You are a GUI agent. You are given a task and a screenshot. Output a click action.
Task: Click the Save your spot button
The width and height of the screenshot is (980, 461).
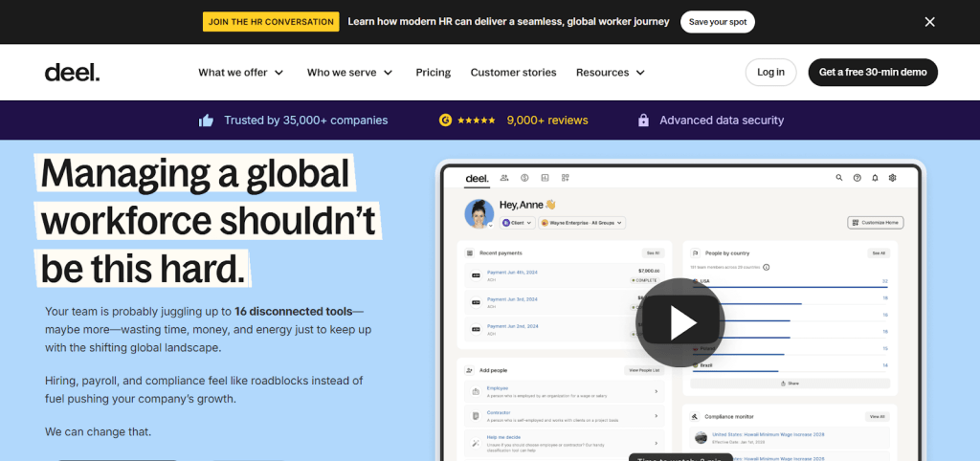(x=717, y=22)
